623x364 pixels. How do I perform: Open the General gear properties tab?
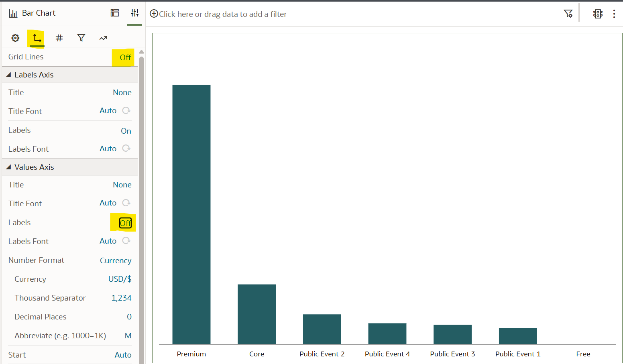click(15, 38)
